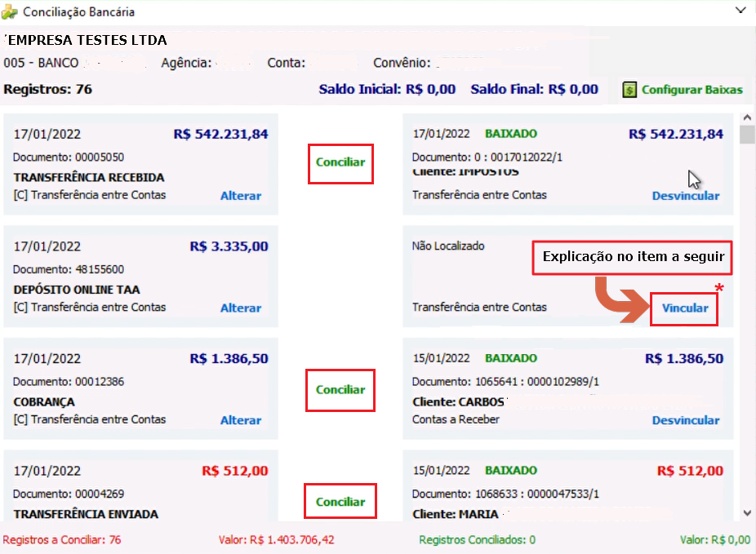Click 'Documento: 00012386' text
Image resolution: width=756 pixels, height=554 pixels.
tap(69, 382)
